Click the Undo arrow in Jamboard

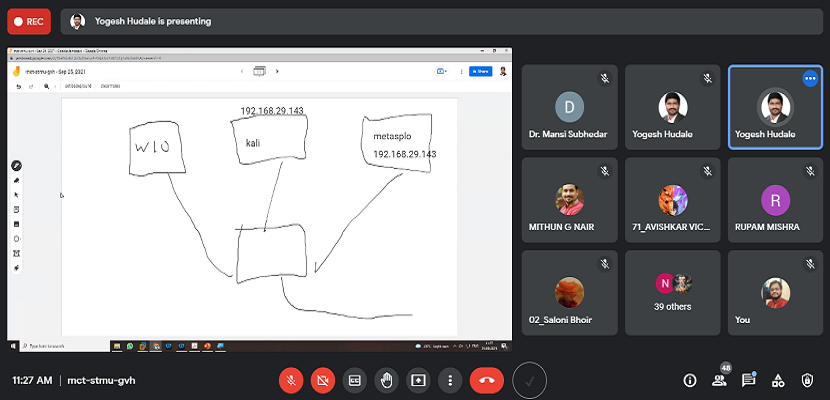(19, 86)
